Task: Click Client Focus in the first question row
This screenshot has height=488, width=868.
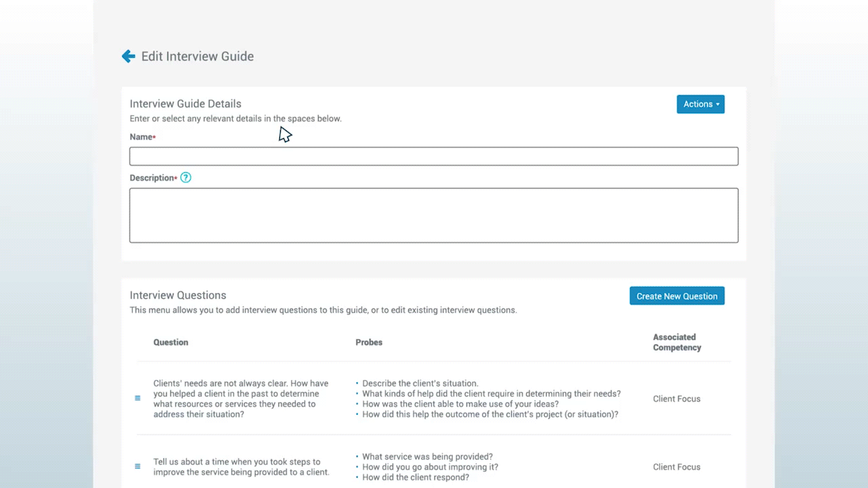Action: click(676, 399)
